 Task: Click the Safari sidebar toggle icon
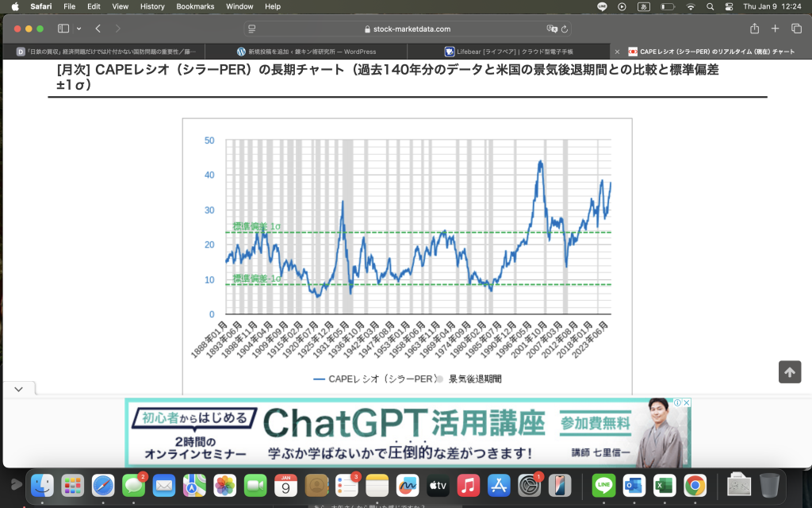coord(63,29)
